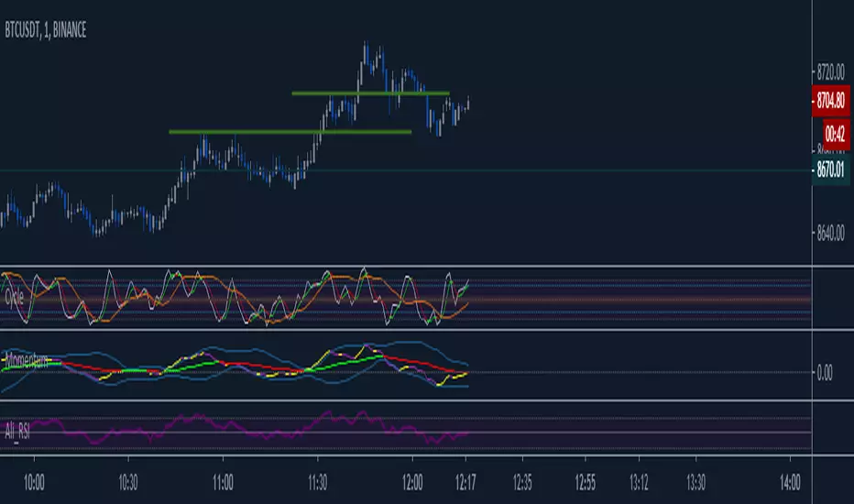This screenshot has width=854, height=504.
Task: Click the 12:17 time axis label
Action: pyautogui.click(x=465, y=483)
